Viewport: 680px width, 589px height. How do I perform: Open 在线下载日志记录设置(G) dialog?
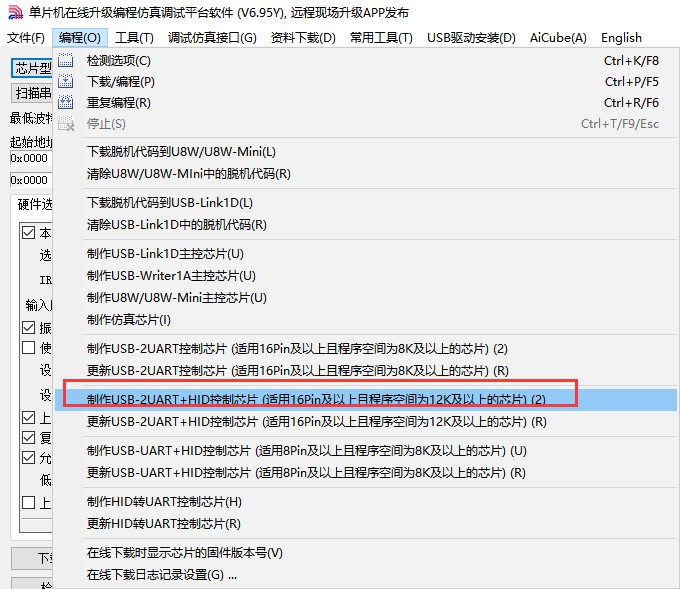[366, 575]
